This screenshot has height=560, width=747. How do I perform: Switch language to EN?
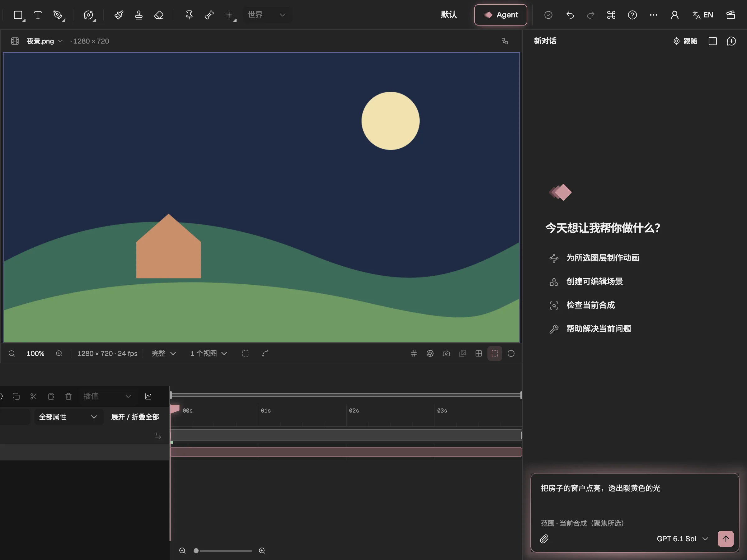(x=703, y=15)
